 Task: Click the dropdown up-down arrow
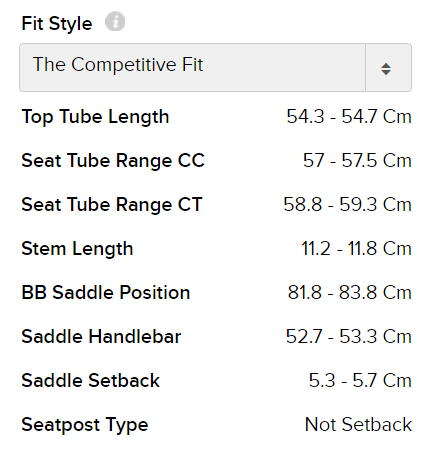tap(386, 69)
